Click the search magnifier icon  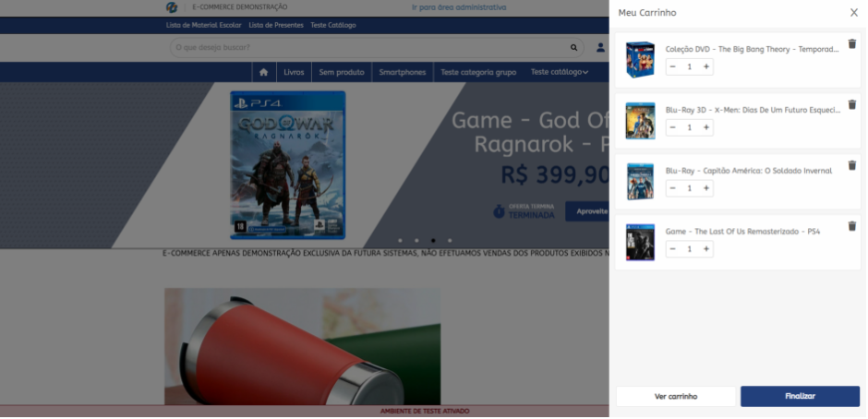click(x=574, y=48)
